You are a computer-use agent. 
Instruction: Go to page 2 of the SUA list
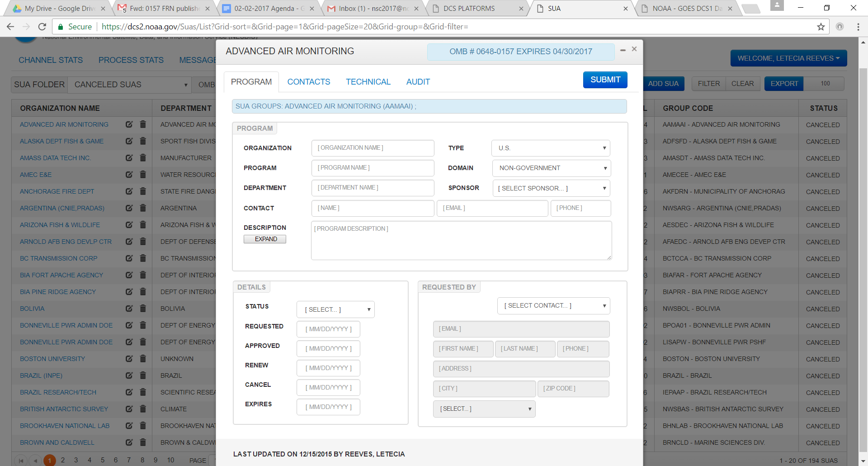point(63,460)
